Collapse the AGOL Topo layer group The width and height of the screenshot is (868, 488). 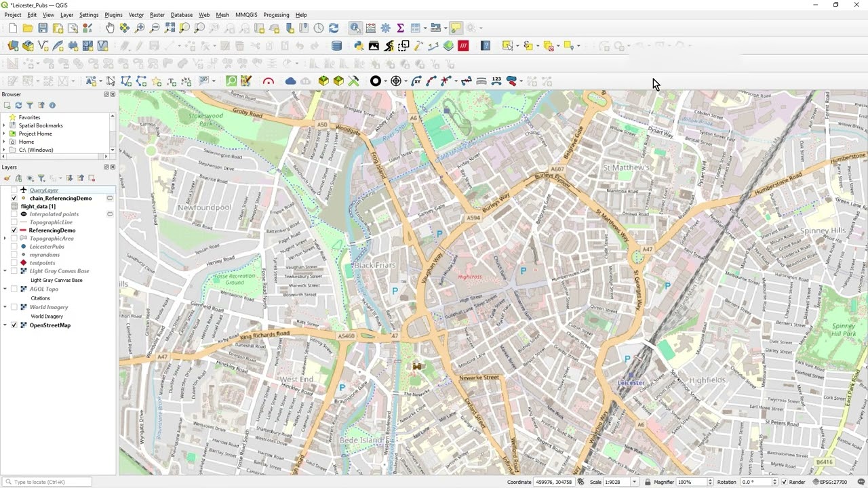point(5,289)
